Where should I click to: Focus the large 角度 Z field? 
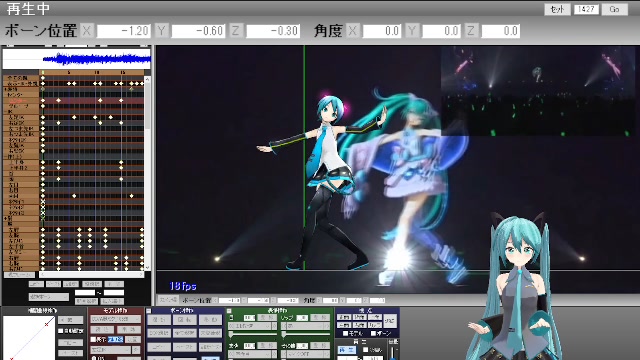500,31
